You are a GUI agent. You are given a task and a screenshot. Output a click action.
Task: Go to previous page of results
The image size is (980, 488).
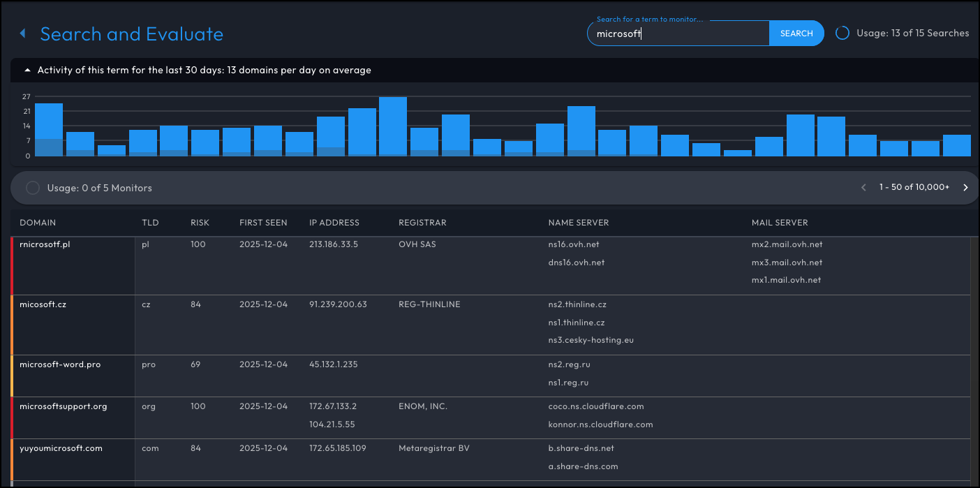pyautogui.click(x=863, y=188)
